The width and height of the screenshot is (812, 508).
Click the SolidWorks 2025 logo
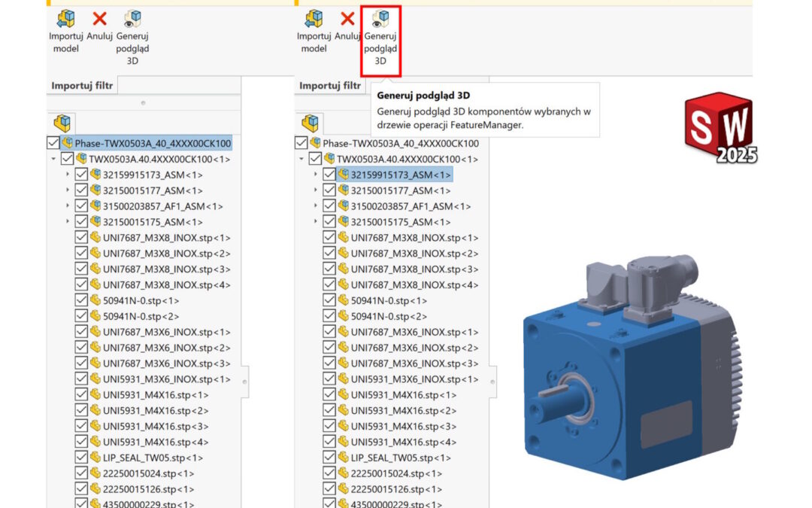pos(719,128)
